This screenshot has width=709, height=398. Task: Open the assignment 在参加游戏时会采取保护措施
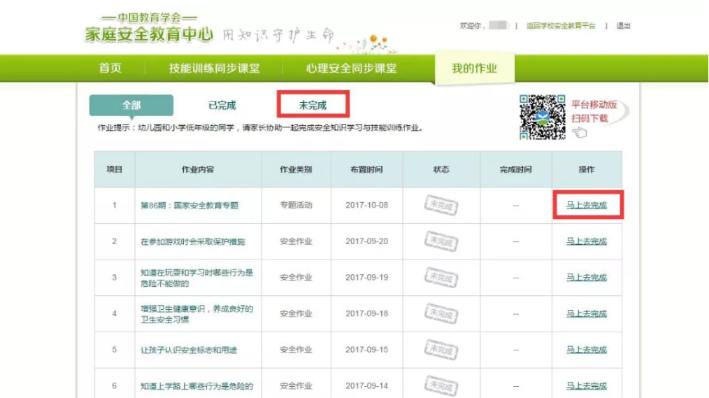pyautogui.click(x=193, y=242)
